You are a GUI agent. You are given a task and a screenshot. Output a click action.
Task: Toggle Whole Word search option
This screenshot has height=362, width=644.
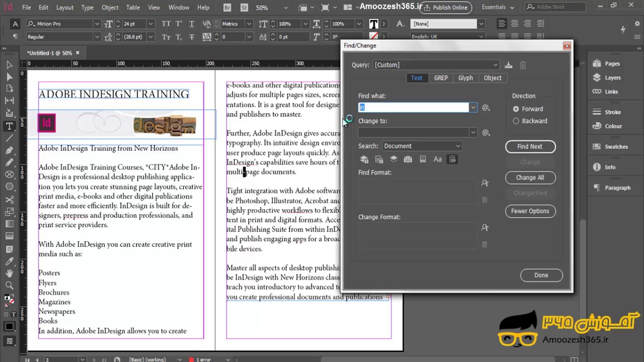[452, 159]
